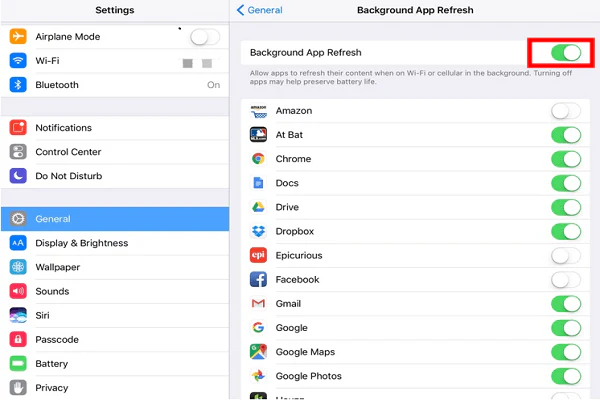Enable background refresh for Facebook
This screenshot has width=600, height=400.
coord(566,280)
